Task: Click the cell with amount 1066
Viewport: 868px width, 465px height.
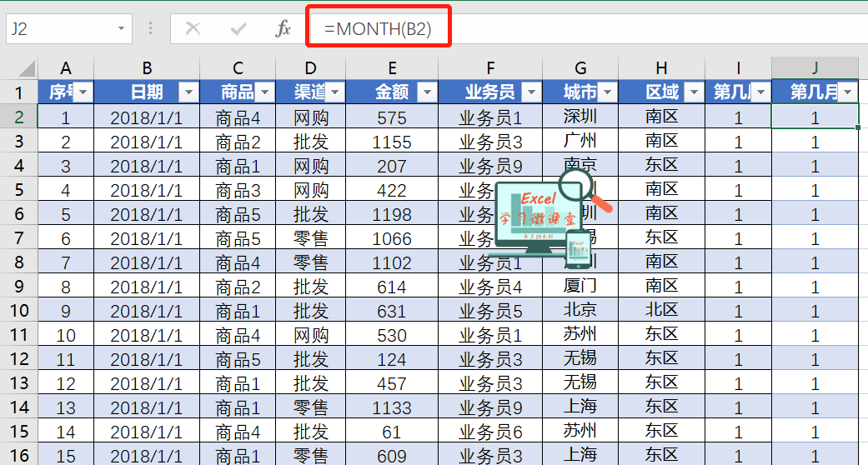Action: tap(392, 237)
